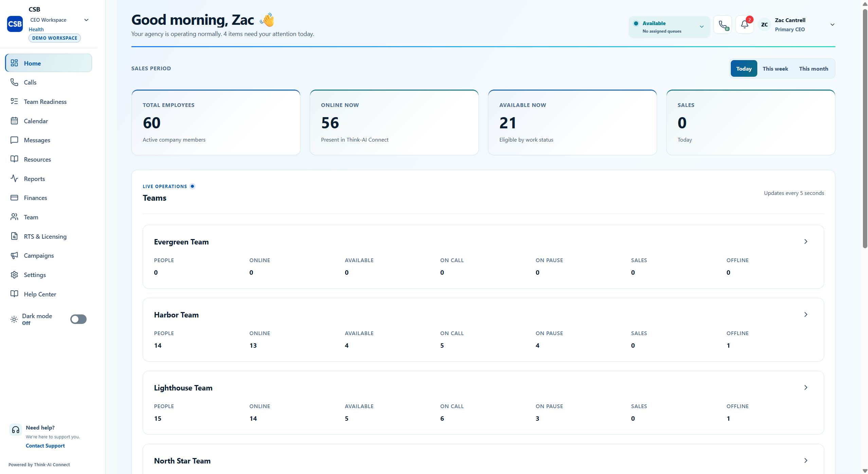Click the Resources book icon
Image resolution: width=868 pixels, height=474 pixels.
(x=14, y=159)
